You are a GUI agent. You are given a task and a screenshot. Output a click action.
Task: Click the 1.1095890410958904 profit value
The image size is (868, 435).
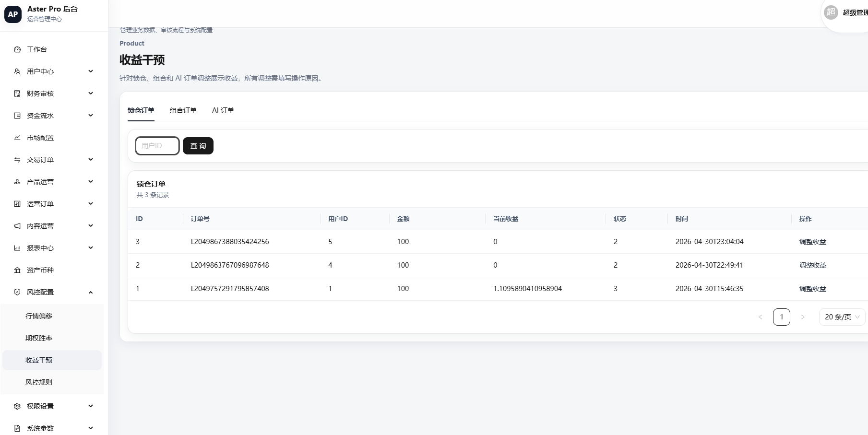pos(527,289)
